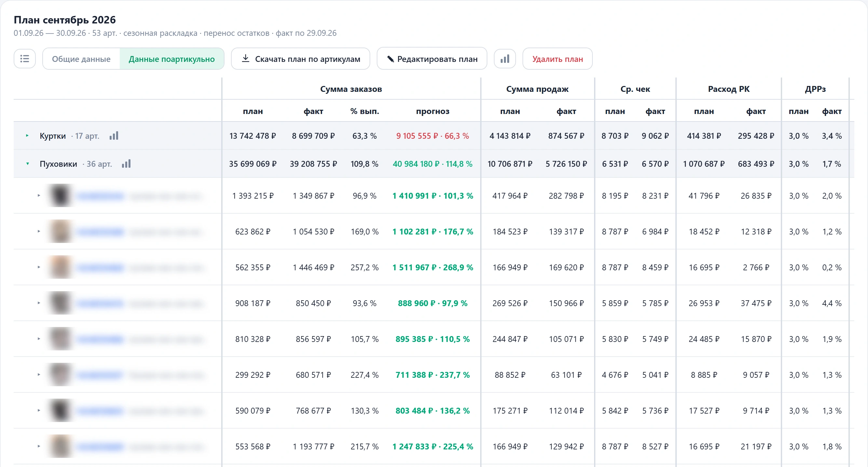The width and height of the screenshot is (868, 467).
Task: Click Удалить план button
Action: point(557,59)
